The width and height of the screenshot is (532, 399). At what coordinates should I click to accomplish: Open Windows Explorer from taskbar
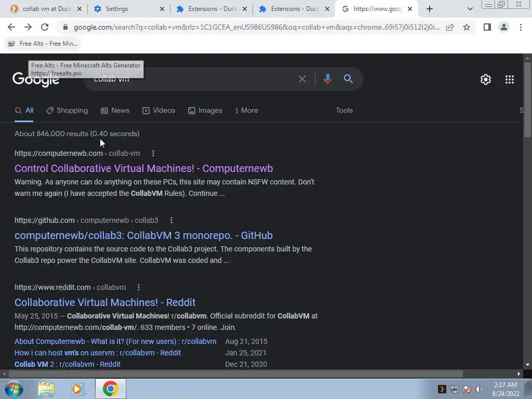pos(46,389)
